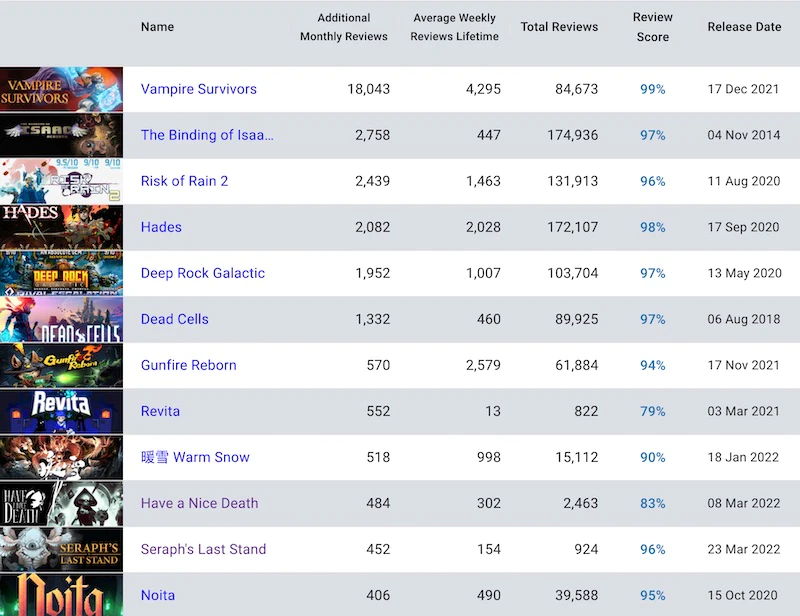This screenshot has width=800, height=616.
Task: Click the Gunfire Reborn thumbnail
Action: click(62, 366)
